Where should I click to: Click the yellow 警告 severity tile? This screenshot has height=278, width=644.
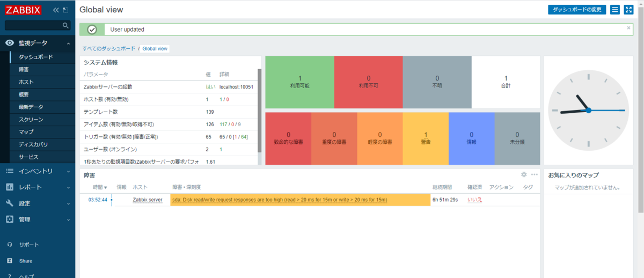coord(426,138)
